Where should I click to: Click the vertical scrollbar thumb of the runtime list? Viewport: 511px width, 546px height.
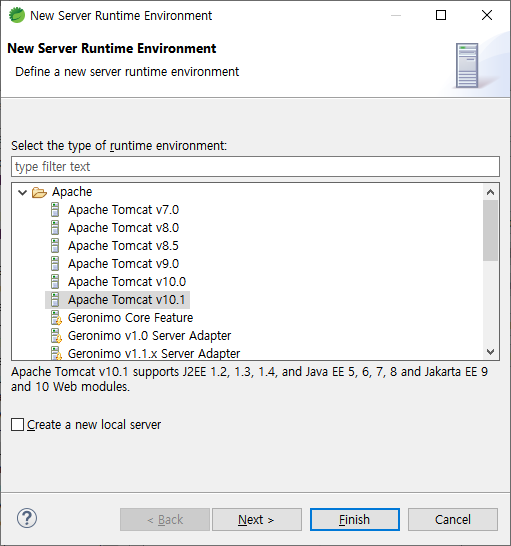click(490, 231)
